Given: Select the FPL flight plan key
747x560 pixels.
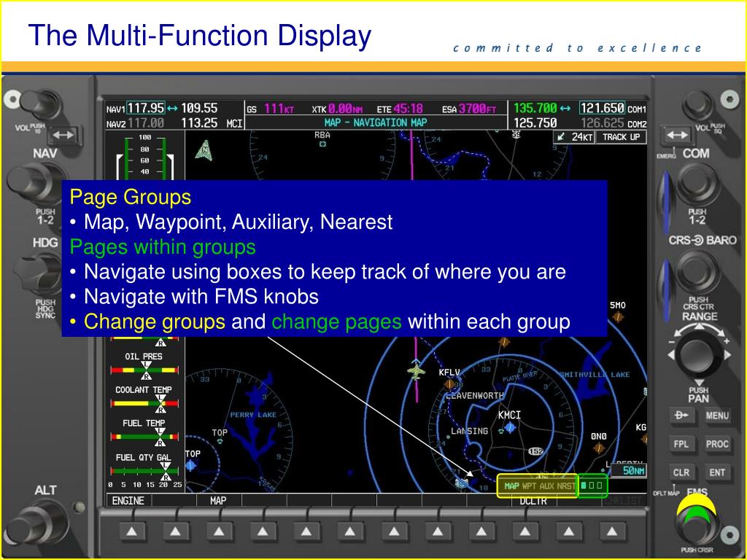Looking at the screenshot, I should [x=681, y=444].
